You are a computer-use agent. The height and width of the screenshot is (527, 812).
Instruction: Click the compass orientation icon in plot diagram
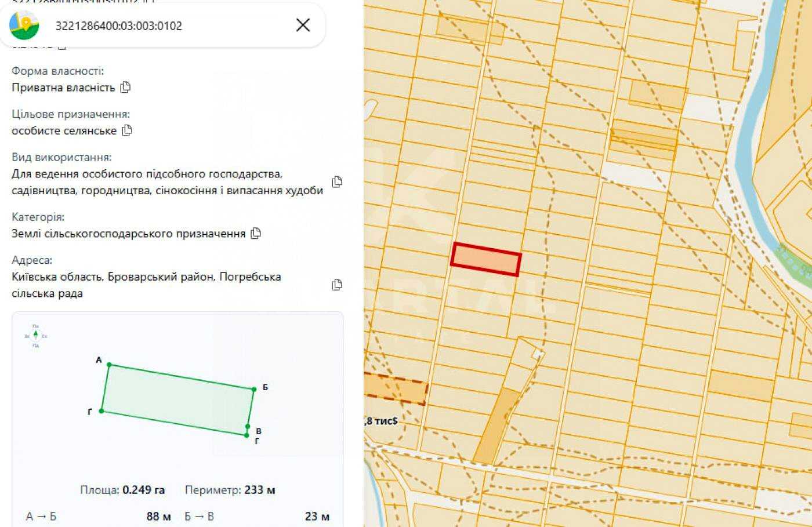35,336
